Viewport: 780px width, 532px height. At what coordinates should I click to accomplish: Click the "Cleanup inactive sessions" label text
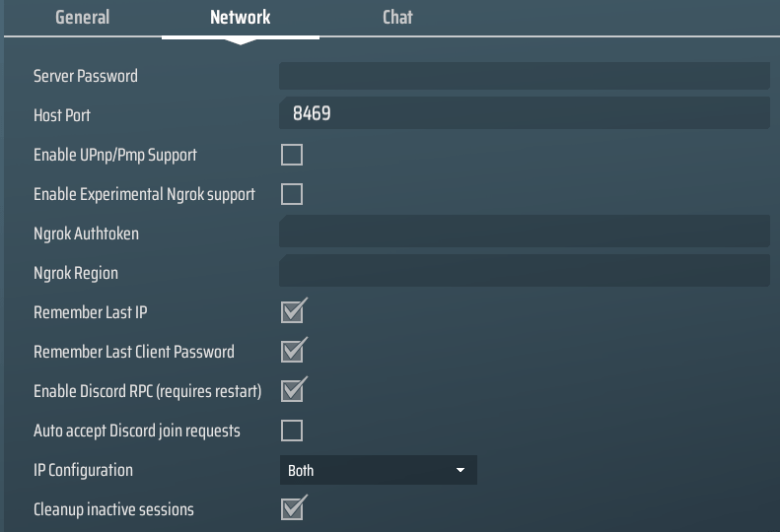pos(113,509)
